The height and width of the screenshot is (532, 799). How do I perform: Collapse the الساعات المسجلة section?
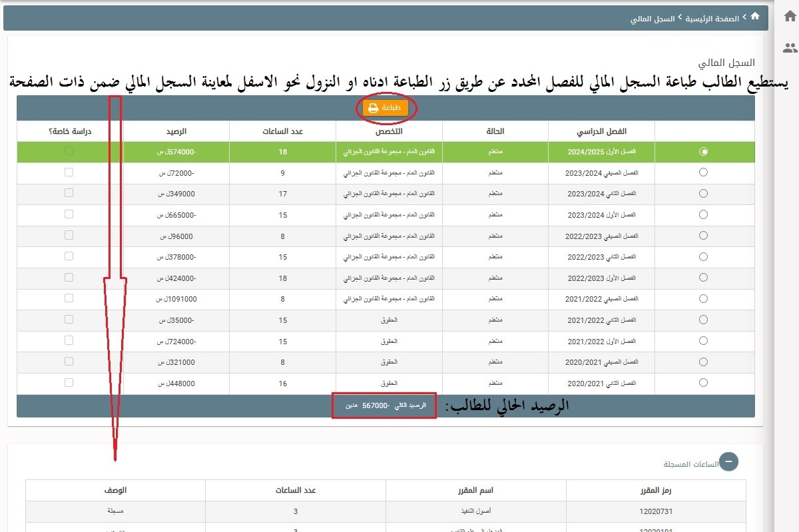pyautogui.click(x=728, y=461)
